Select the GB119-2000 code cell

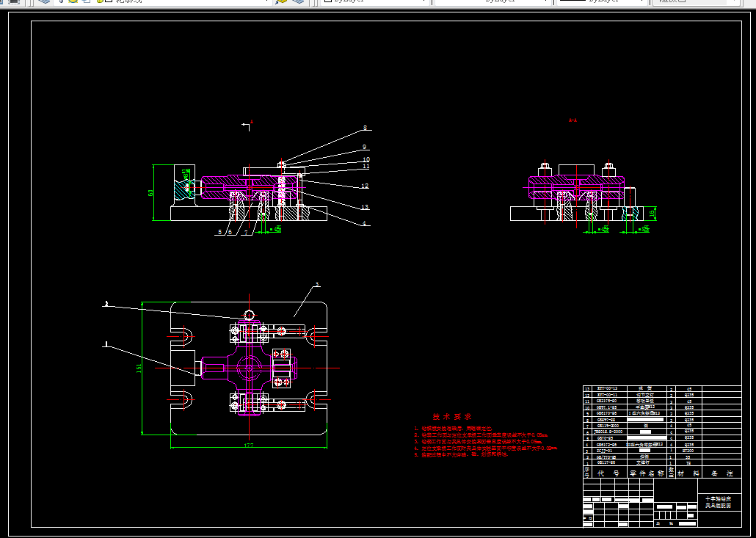(609, 426)
